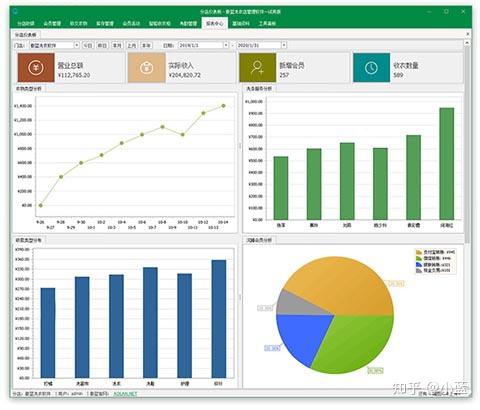
Task: Click the tallest green bar in bar chart
Action: point(447,164)
